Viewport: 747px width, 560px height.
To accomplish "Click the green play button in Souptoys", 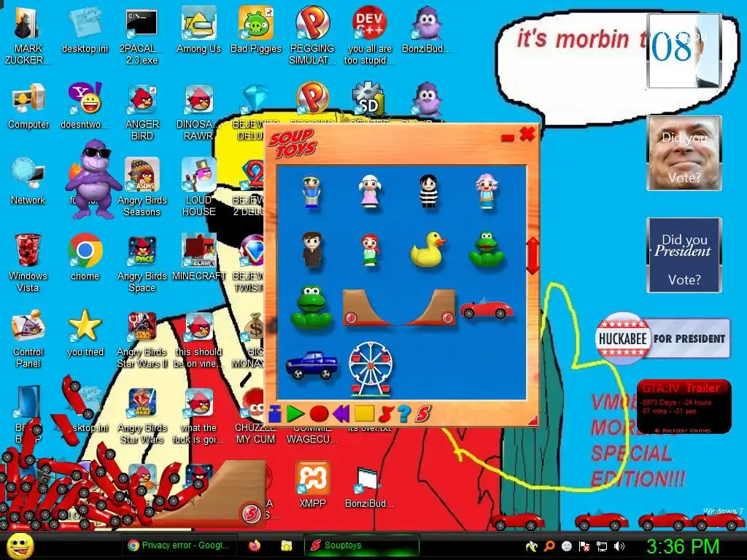I will 295,414.
